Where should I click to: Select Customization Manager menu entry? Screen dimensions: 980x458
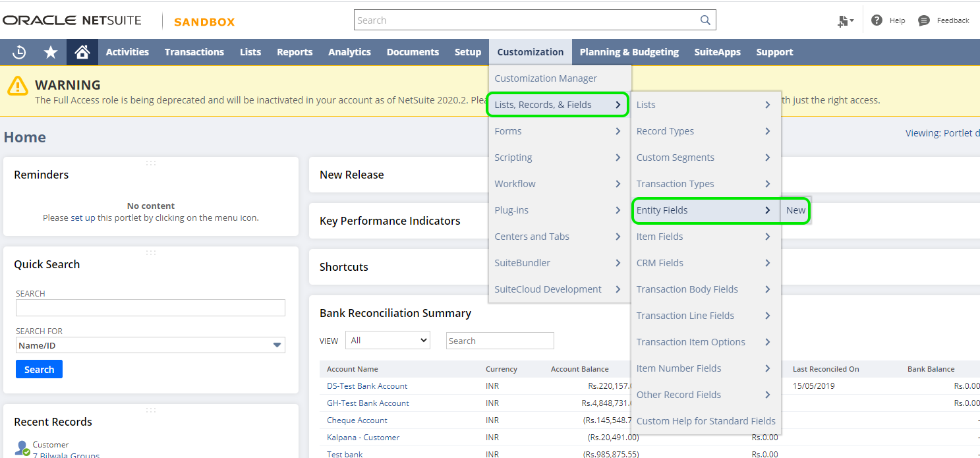[x=560, y=78]
